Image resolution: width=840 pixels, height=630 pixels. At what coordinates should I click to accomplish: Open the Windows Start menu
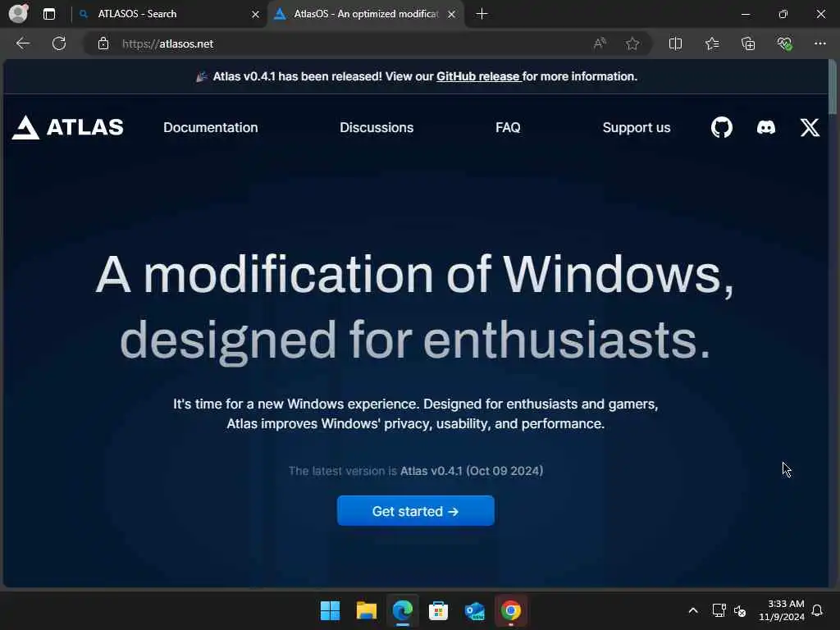coord(330,610)
